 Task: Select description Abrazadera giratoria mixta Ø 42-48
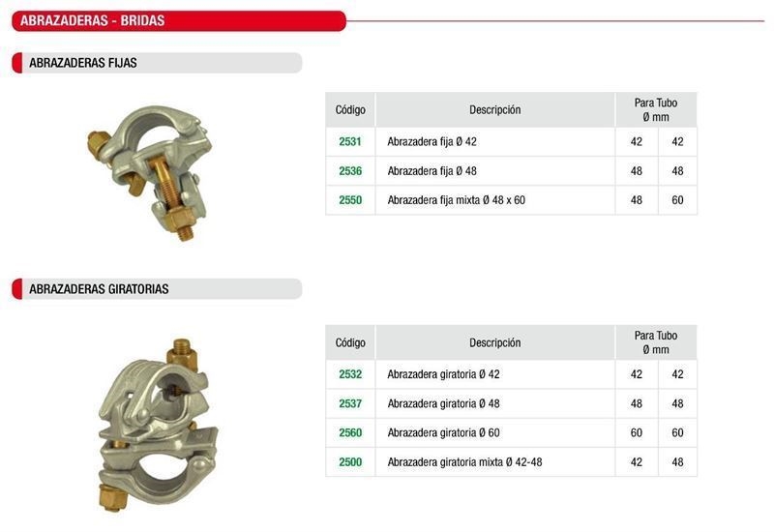pos(464,462)
